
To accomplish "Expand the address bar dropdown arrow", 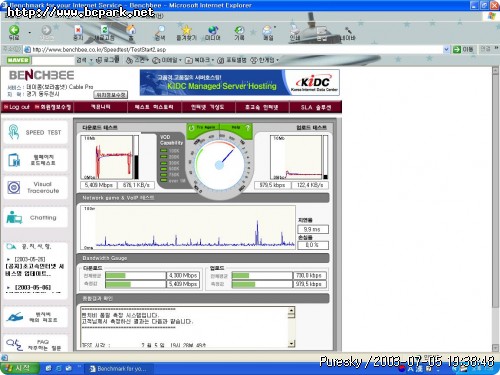I will [446, 49].
